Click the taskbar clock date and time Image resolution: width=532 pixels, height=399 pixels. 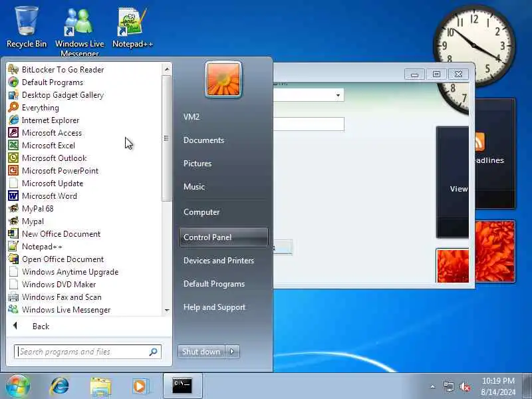click(x=498, y=386)
